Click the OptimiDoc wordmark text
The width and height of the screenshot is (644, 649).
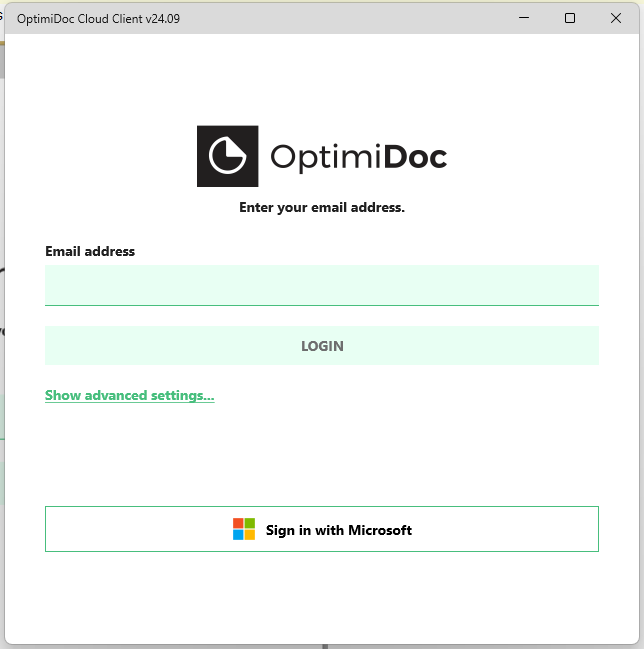pyautogui.click(x=358, y=158)
